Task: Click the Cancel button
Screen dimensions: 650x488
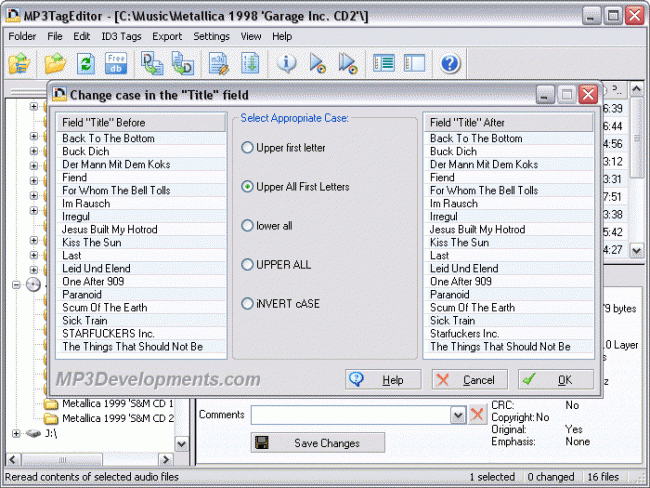Action: (x=470, y=379)
